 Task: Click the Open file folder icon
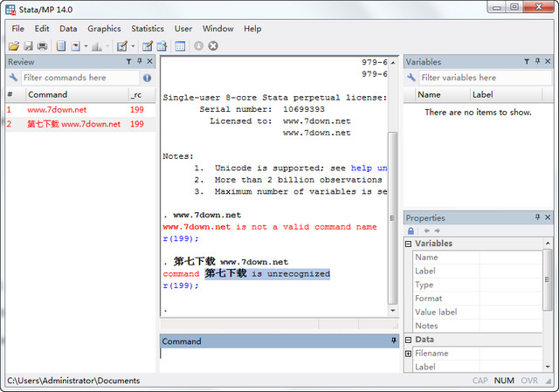pyautogui.click(x=14, y=46)
